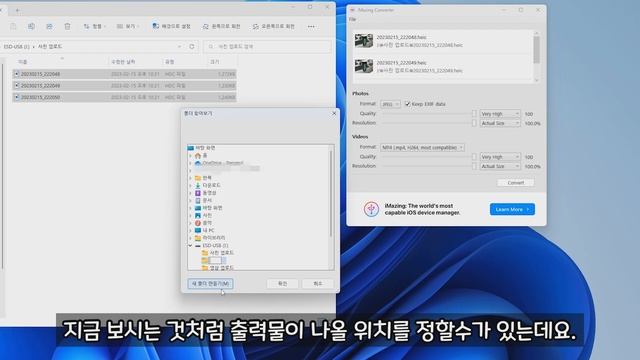Open the Photos Format dropdown
Viewport: 640px width, 360px height.
pyautogui.click(x=390, y=104)
